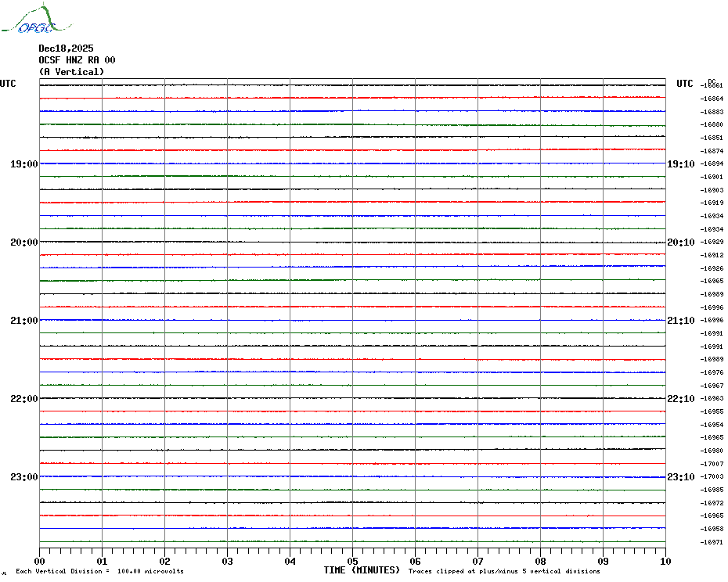The height and width of the screenshot is (582, 728).
Task: Click the 08 minute axis label
Action: point(540,561)
